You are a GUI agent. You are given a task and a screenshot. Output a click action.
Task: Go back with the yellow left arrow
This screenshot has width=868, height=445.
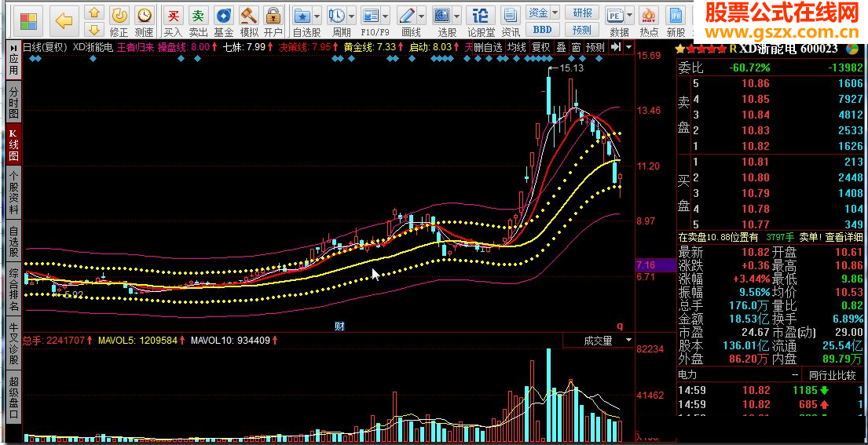click(x=64, y=21)
